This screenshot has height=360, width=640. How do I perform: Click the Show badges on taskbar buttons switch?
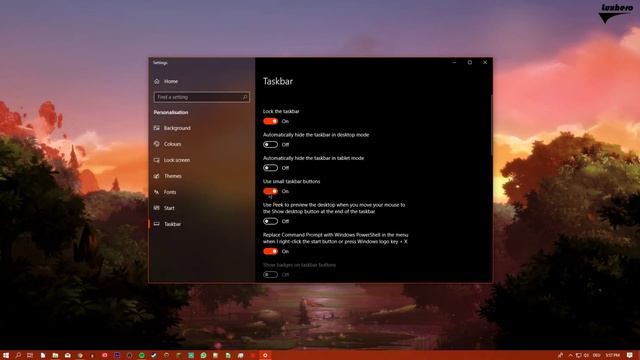pos(270,275)
